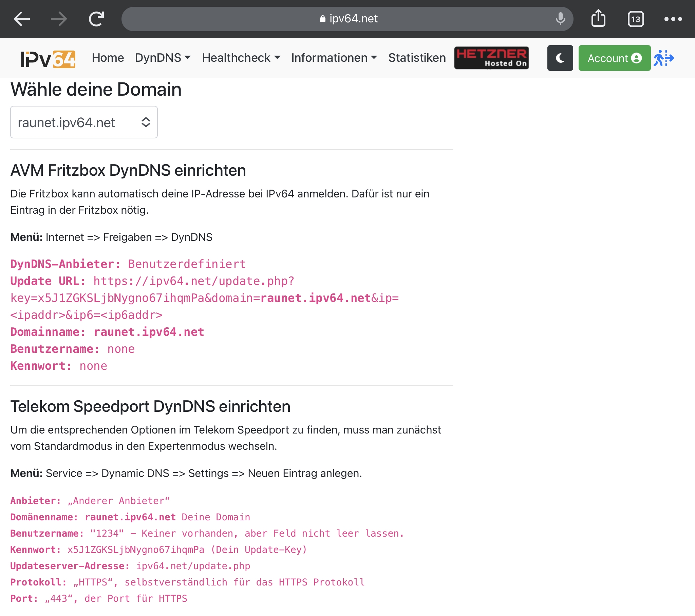Image resolution: width=695 pixels, height=616 pixels.
Task: Click the blue logout running-figure icon
Action: pos(663,58)
